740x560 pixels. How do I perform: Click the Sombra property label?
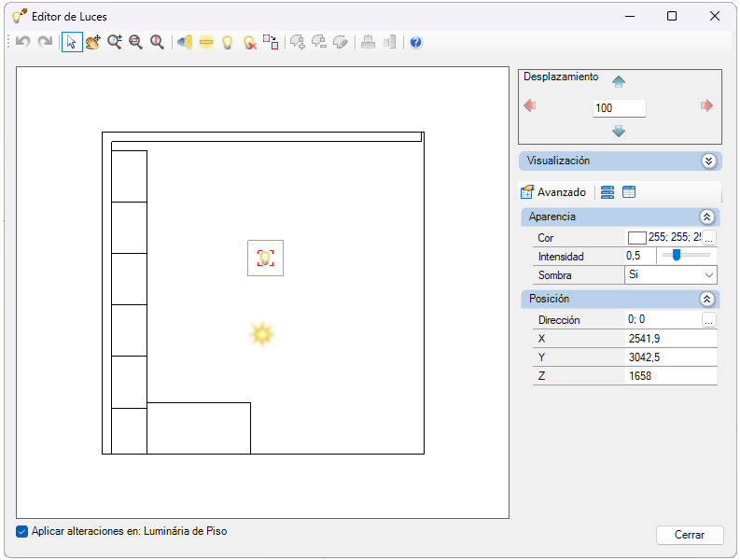[555, 275]
